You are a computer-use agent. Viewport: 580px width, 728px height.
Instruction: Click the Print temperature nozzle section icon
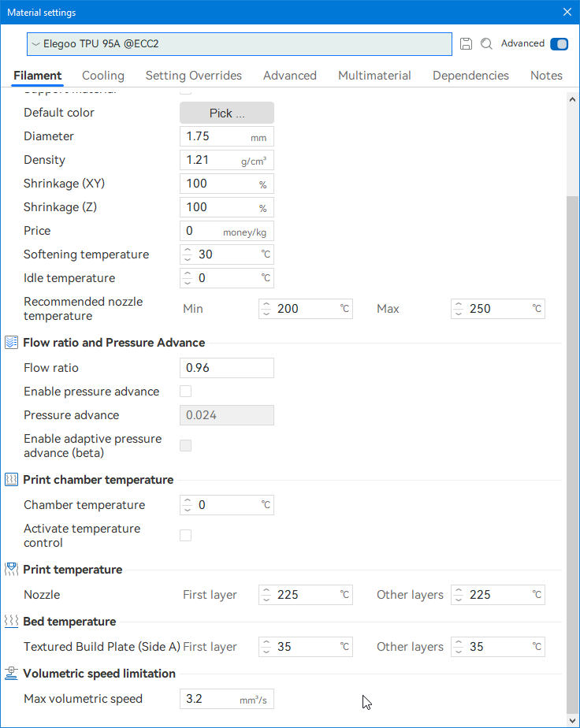12,570
